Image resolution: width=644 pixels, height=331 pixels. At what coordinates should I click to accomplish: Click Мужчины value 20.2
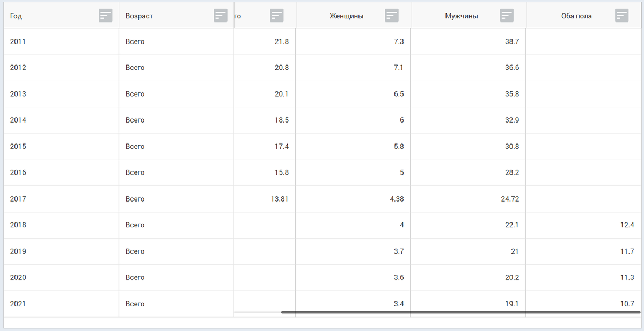[512, 278]
